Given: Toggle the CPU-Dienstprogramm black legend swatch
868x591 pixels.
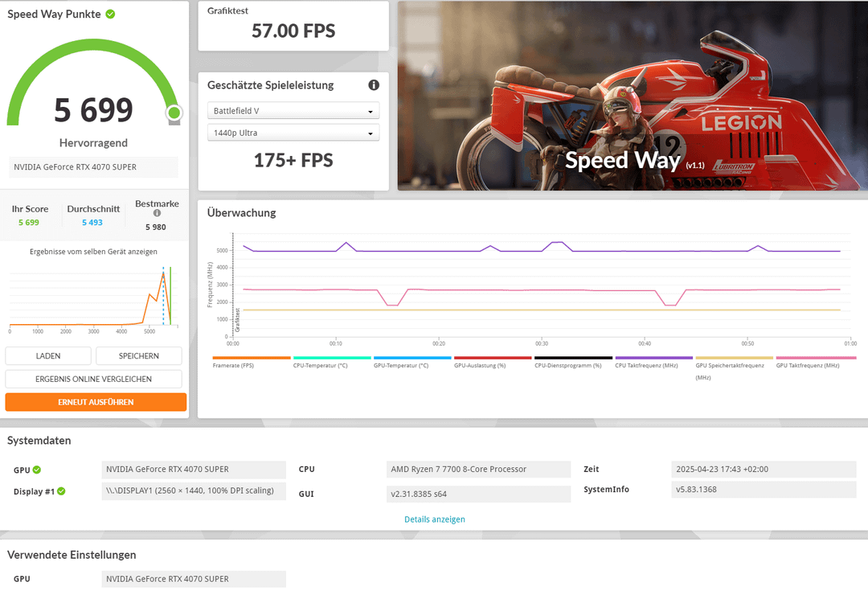Looking at the screenshot, I should [x=574, y=358].
